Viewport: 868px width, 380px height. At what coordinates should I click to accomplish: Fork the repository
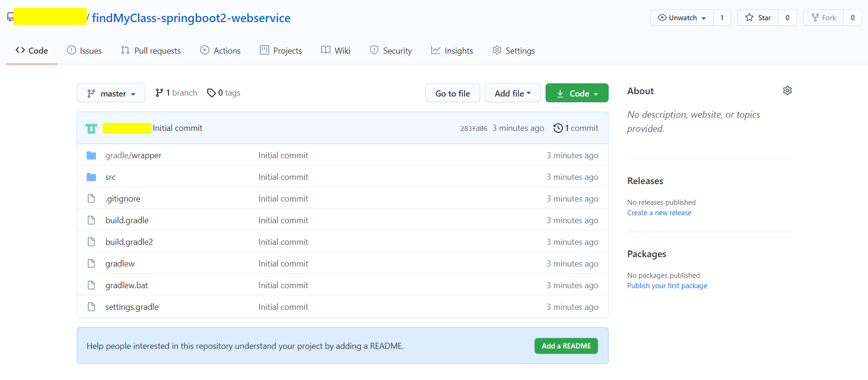(x=823, y=18)
